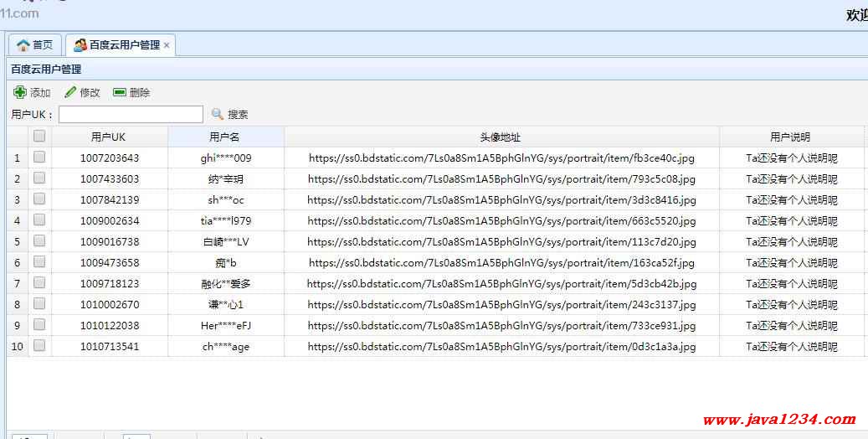Screen dimensions: 868x439
Task: Click the green plus add icon
Action: tap(20, 92)
